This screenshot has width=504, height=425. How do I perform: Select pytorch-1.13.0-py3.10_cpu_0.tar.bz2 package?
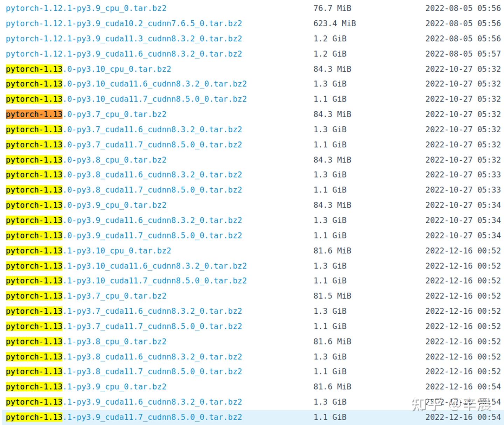(x=89, y=69)
